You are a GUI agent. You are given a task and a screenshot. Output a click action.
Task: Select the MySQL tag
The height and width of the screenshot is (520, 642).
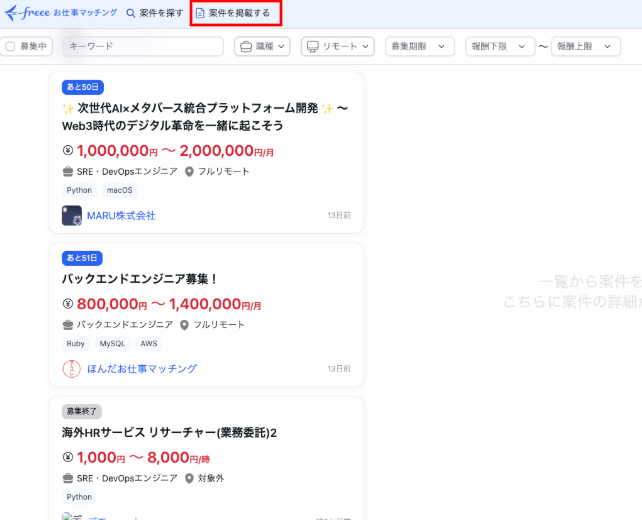(112, 344)
